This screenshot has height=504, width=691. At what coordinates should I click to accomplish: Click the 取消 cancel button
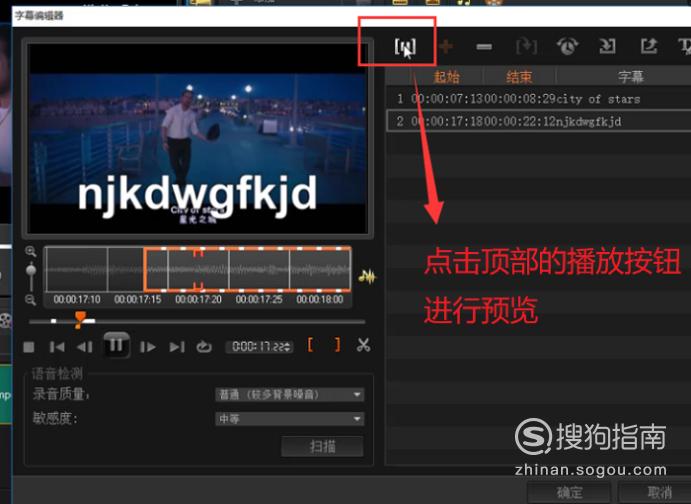[x=658, y=493]
